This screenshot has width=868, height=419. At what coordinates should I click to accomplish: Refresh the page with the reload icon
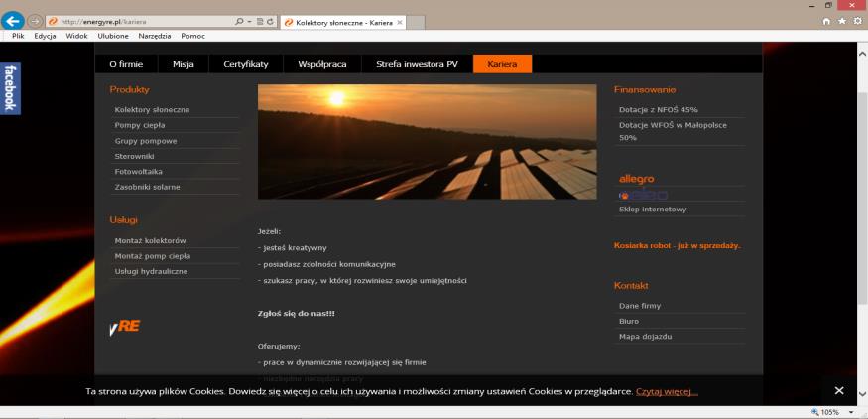pos(270,22)
